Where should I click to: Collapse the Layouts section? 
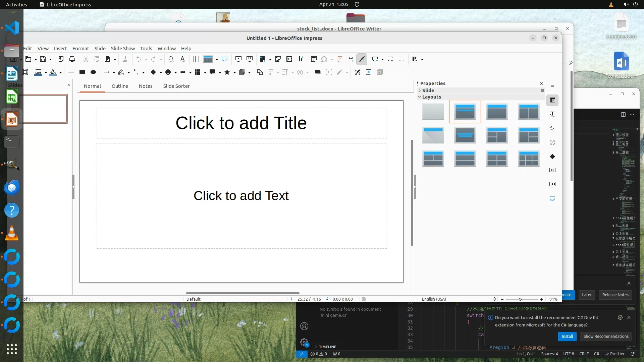tap(431, 97)
